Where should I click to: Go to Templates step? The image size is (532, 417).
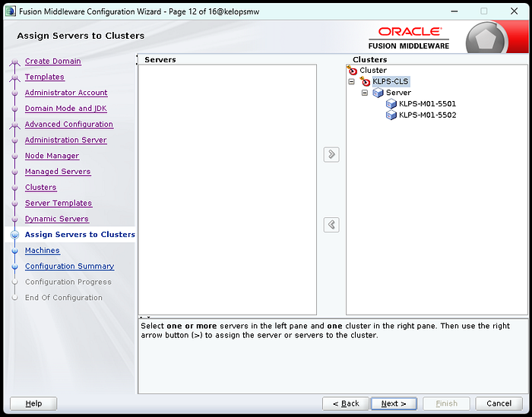pos(44,77)
